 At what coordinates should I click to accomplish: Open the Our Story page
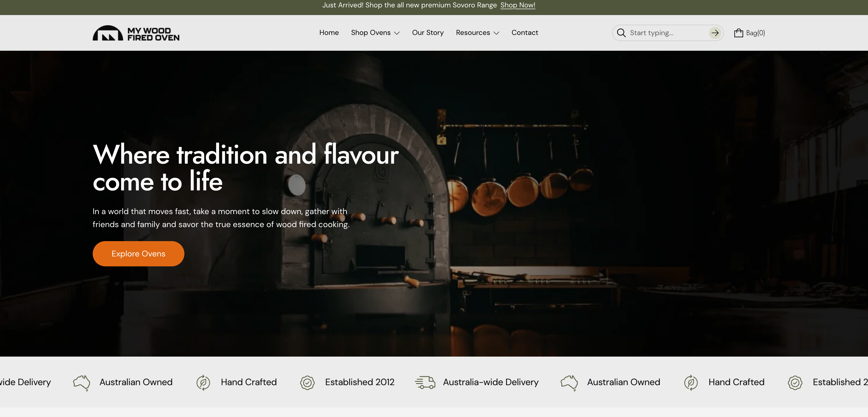[428, 33]
